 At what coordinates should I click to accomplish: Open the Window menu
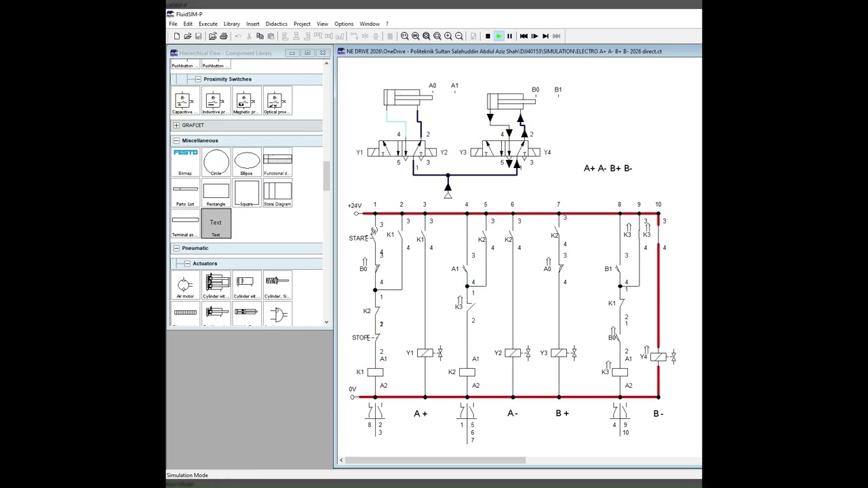tap(370, 24)
